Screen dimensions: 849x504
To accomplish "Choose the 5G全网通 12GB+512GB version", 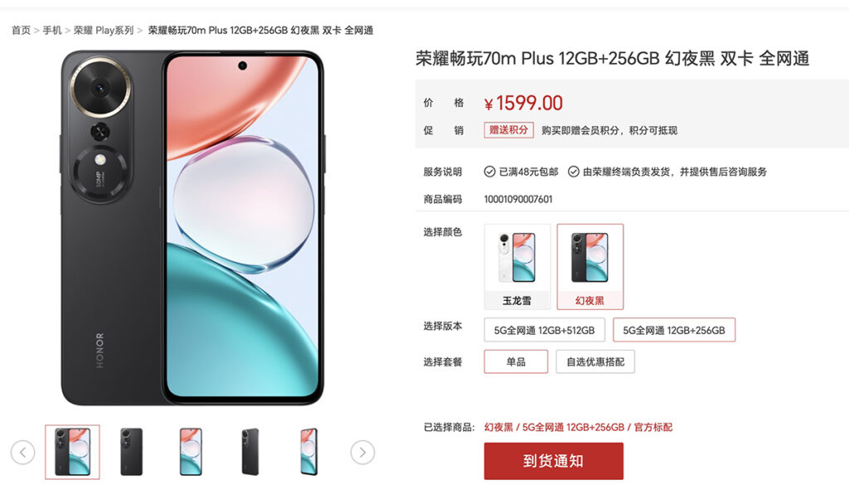I will point(544,330).
